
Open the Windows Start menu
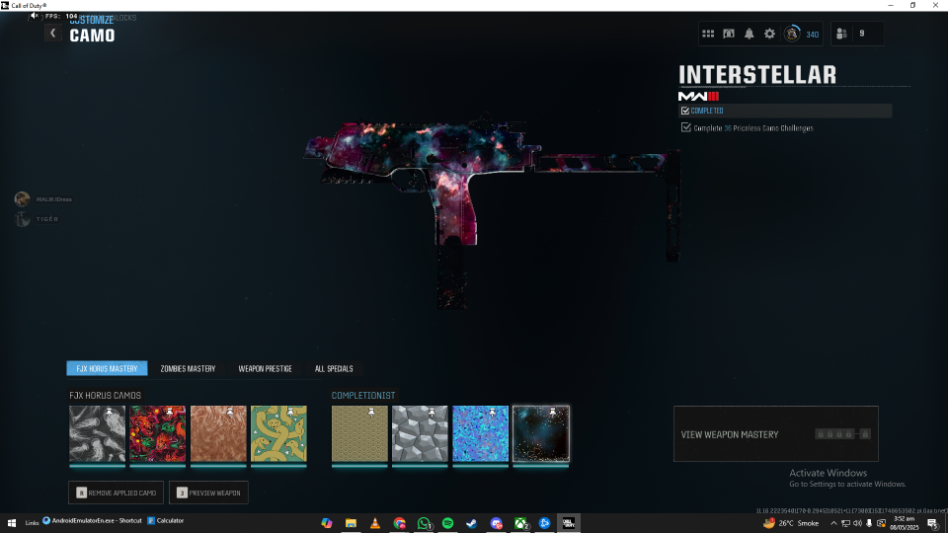[11, 523]
